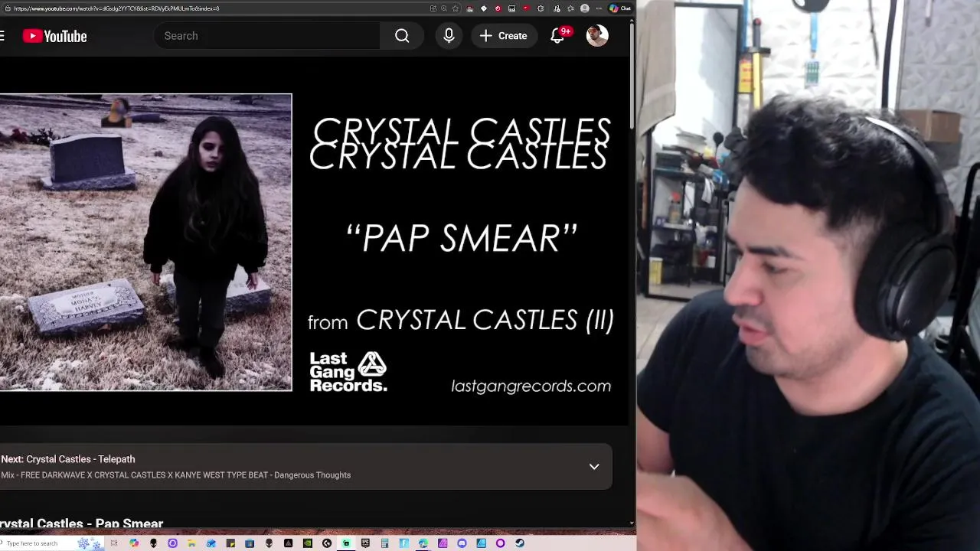Start voice search with the microphone
This screenshot has width=980, height=551.
(449, 36)
